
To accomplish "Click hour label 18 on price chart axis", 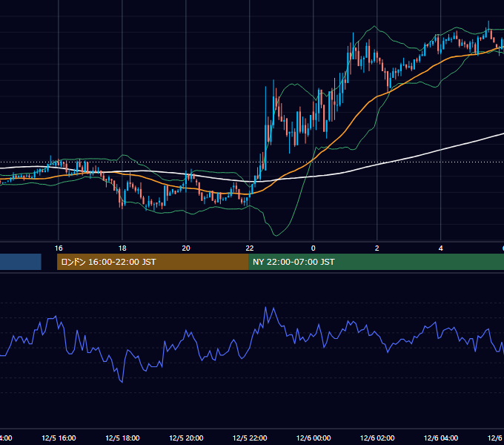I will tap(122, 248).
